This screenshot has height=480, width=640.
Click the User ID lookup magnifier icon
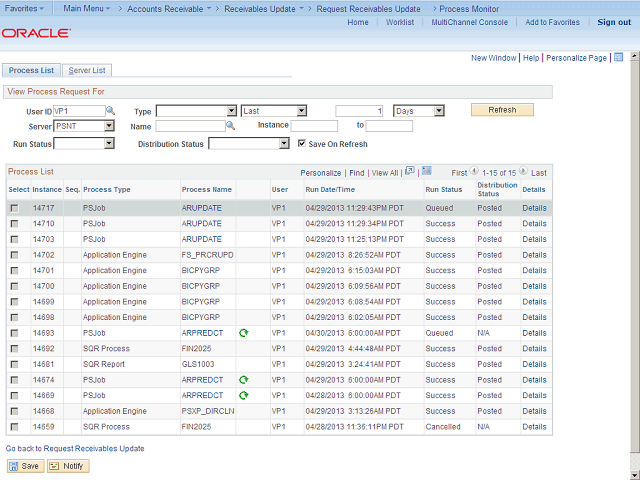(x=111, y=111)
